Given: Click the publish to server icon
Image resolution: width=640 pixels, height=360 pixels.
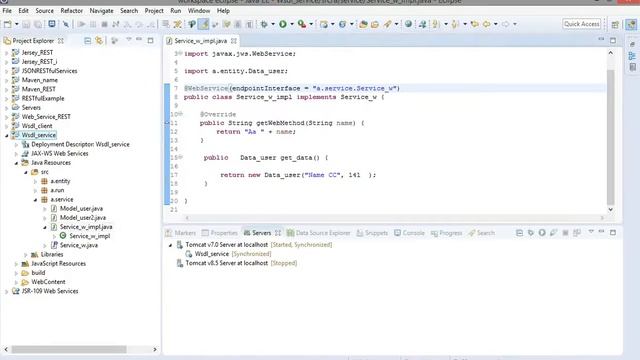Looking at the screenshot, I should pyautogui.click(x=577, y=233).
